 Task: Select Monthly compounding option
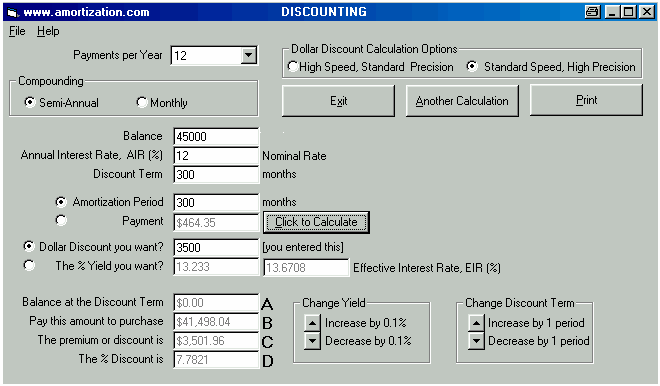pos(141,102)
